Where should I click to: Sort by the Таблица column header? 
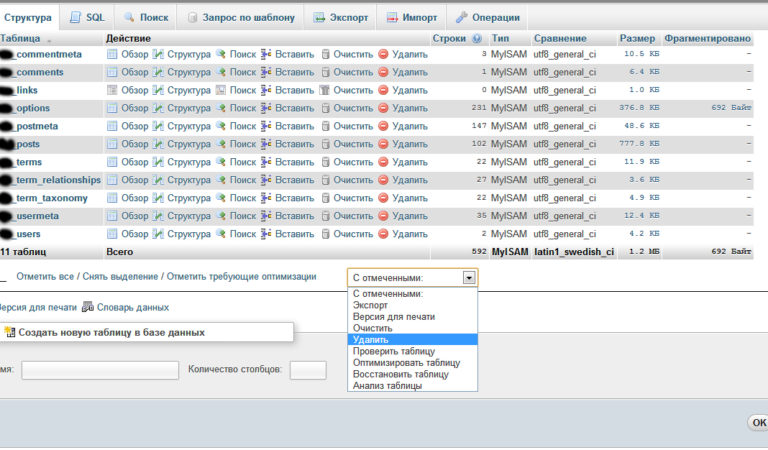[20, 38]
